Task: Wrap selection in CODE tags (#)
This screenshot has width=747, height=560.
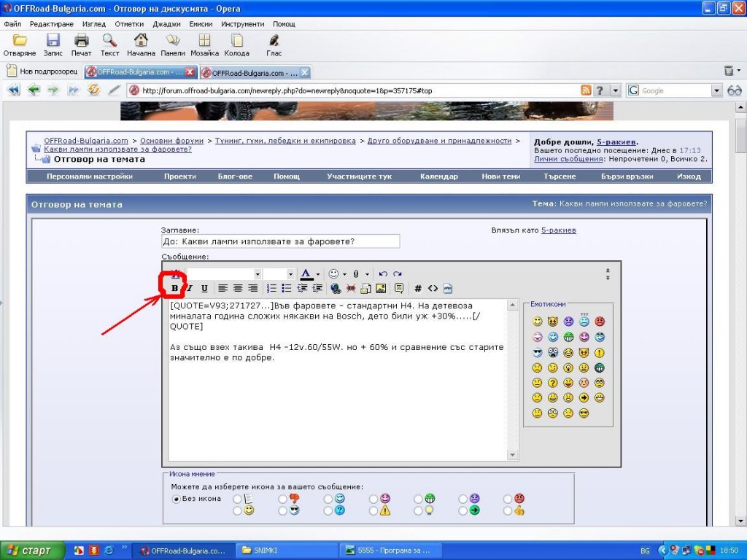Action: pyautogui.click(x=418, y=288)
